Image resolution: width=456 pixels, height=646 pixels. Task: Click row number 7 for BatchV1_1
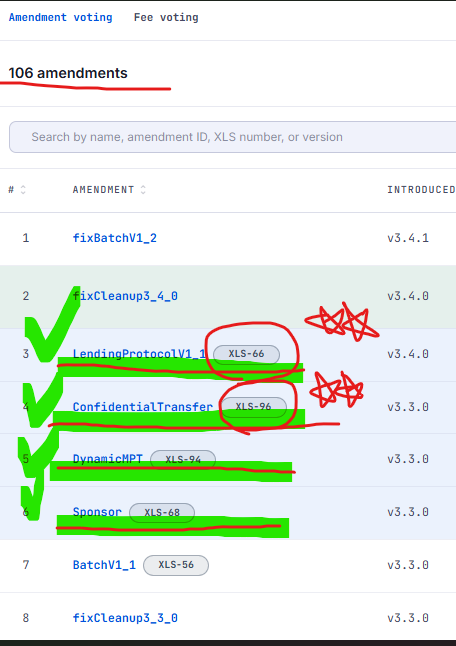click(x=26, y=564)
